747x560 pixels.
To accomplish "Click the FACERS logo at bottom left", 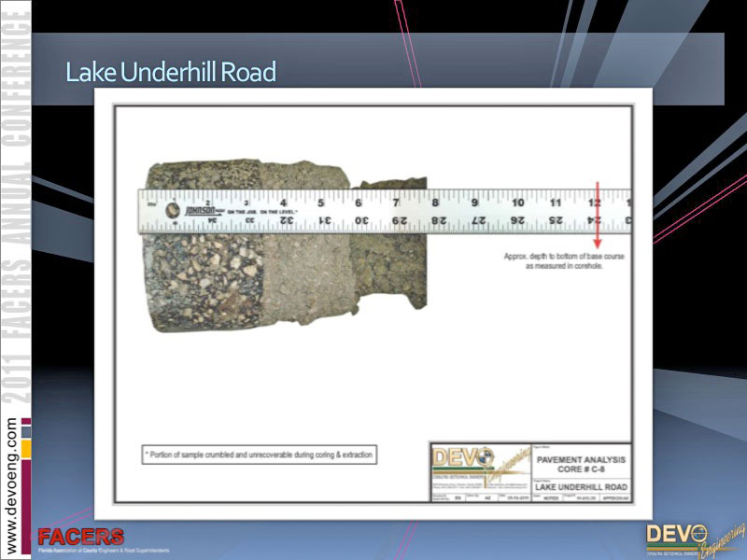I will pos(80,539).
